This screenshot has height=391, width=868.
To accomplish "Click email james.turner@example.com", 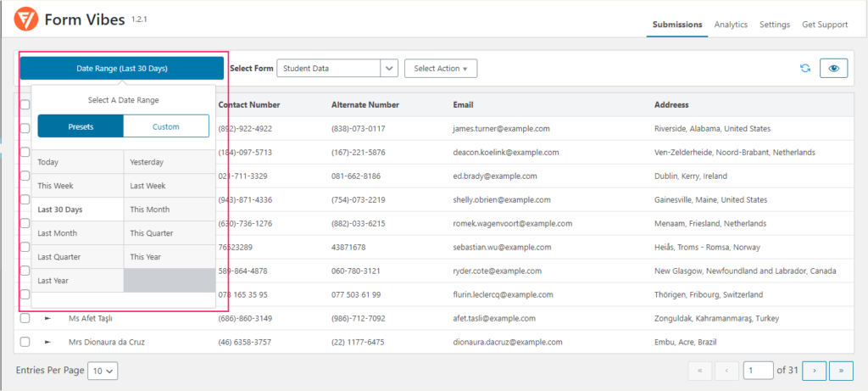I will 501,128.
